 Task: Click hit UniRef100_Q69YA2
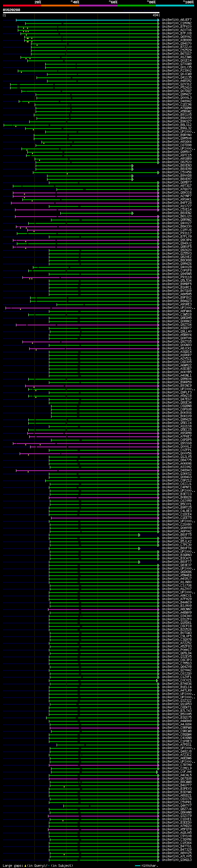tap(177, 37)
